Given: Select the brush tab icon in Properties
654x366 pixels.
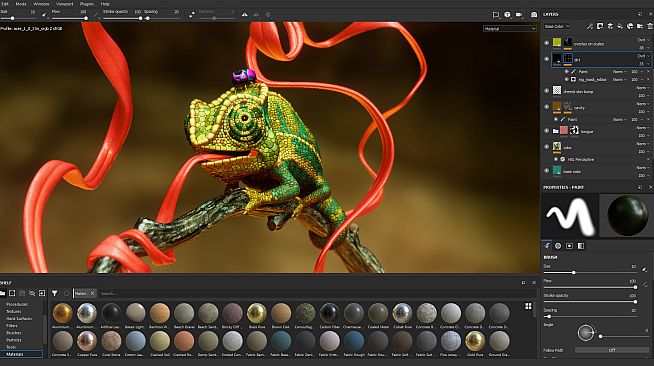Looking at the screenshot, I should click(547, 246).
